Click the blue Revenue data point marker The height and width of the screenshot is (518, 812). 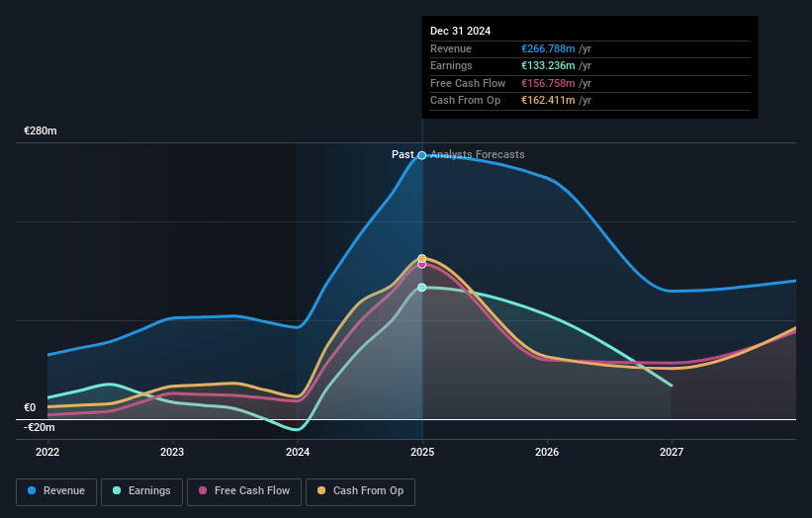(x=422, y=155)
